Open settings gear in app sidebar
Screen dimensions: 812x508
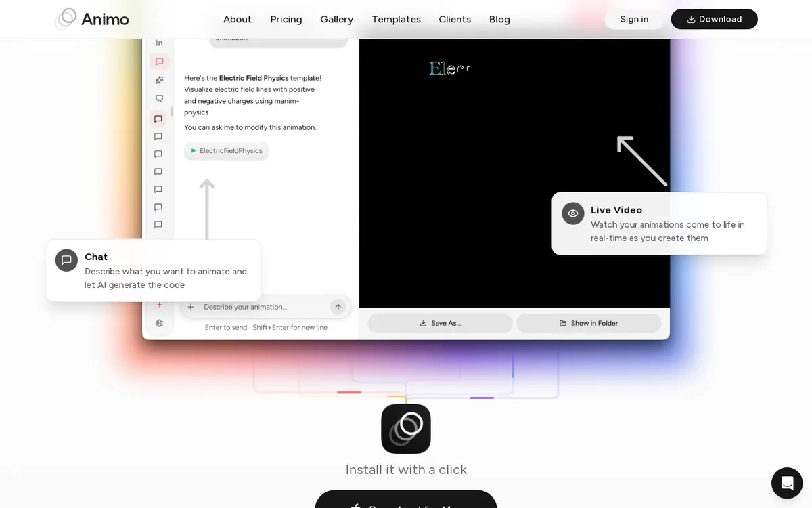pyautogui.click(x=160, y=323)
